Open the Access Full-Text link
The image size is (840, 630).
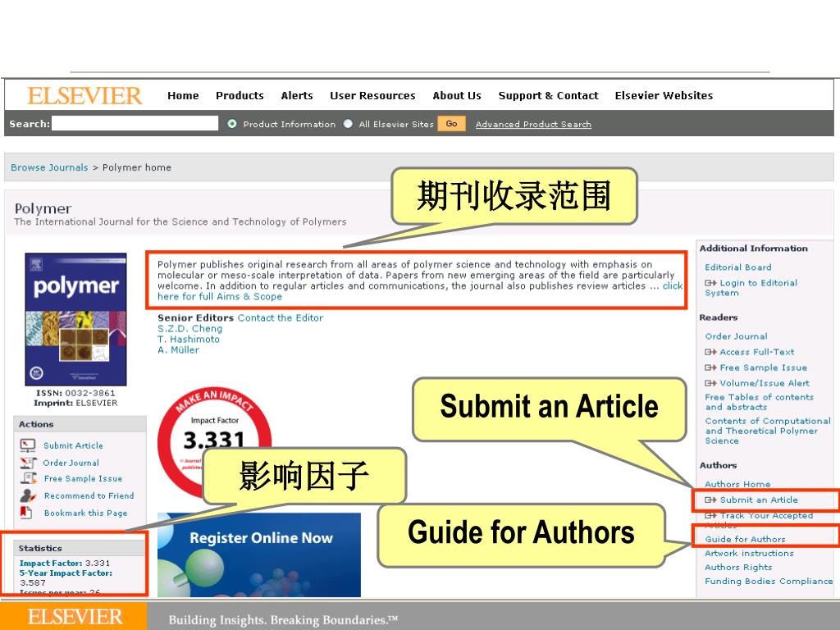coord(757,352)
